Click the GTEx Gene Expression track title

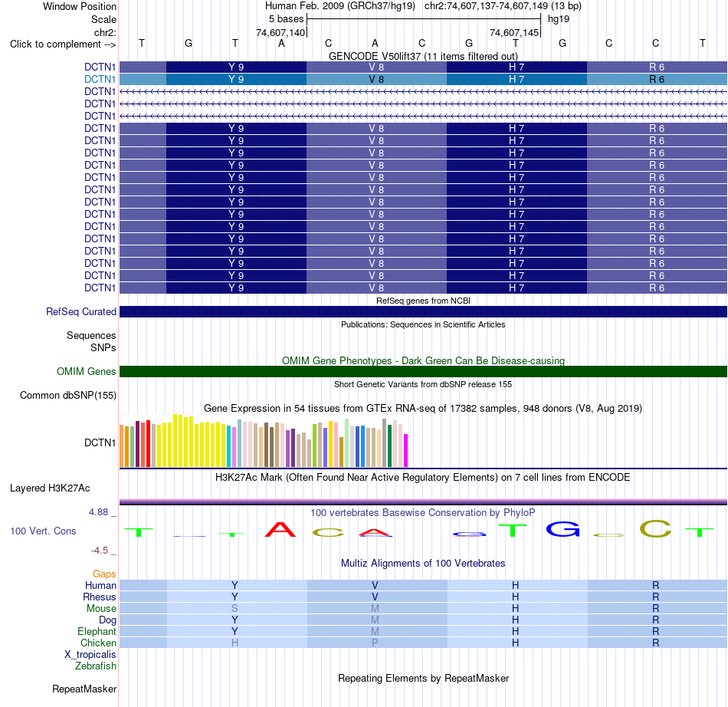[x=423, y=408]
